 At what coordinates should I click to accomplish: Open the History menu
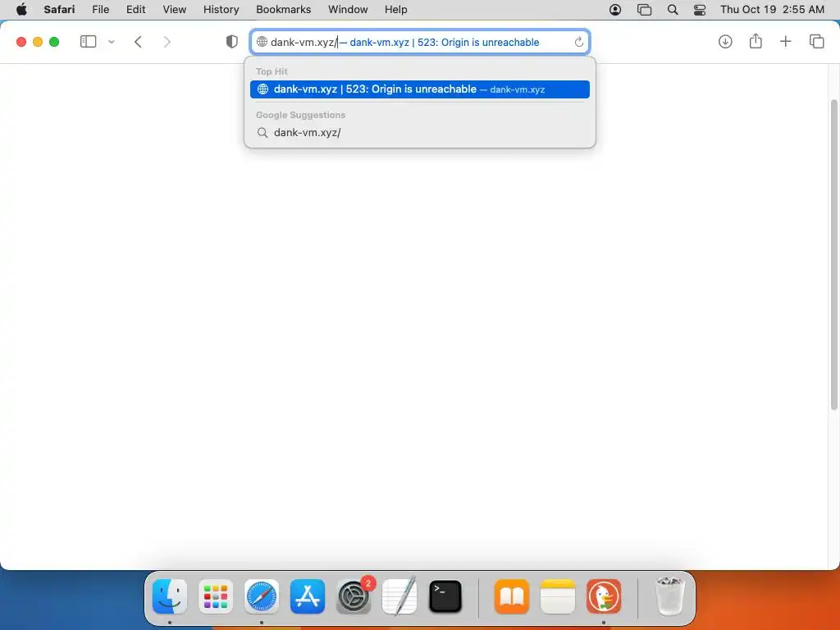[x=221, y=10]
